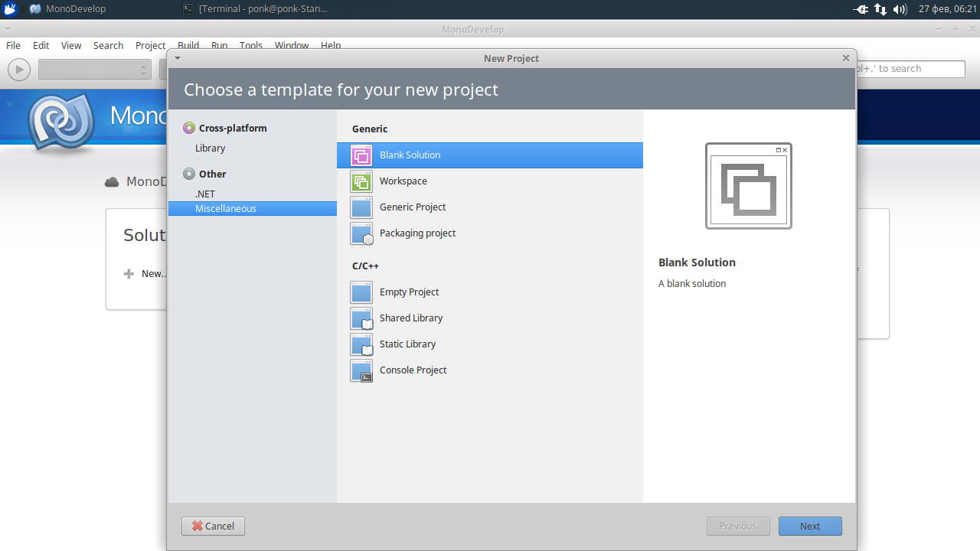Switch to Terminal window in taskbar

pos(256,9)
